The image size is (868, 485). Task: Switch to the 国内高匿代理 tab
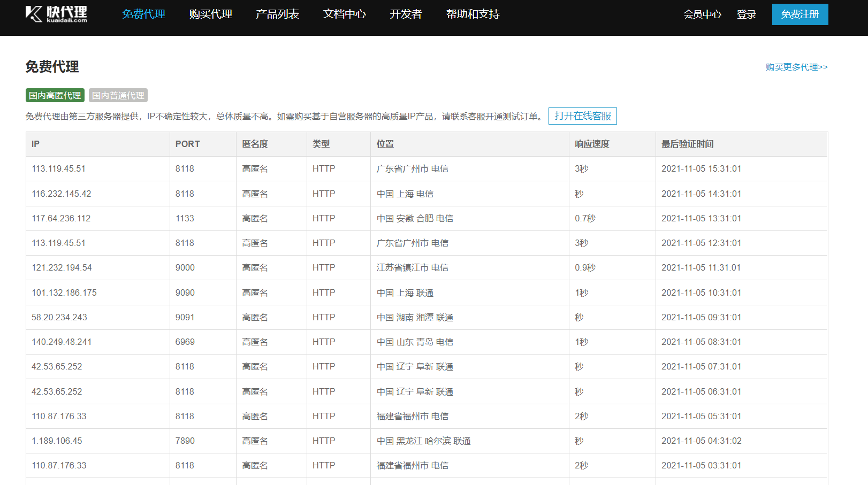click(55, 95)
